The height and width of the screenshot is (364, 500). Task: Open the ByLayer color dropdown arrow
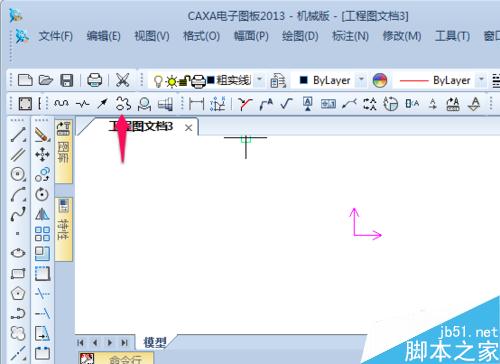point(361,80)
